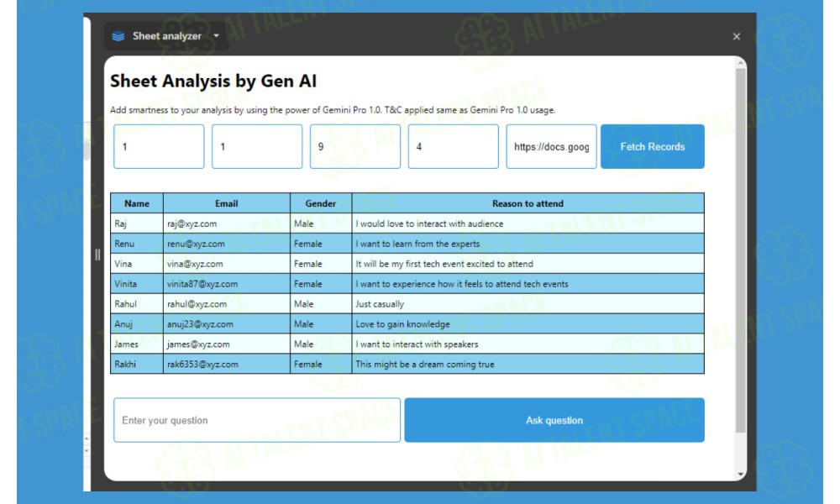Click the Reason to attend column header

tap(528, 203)
